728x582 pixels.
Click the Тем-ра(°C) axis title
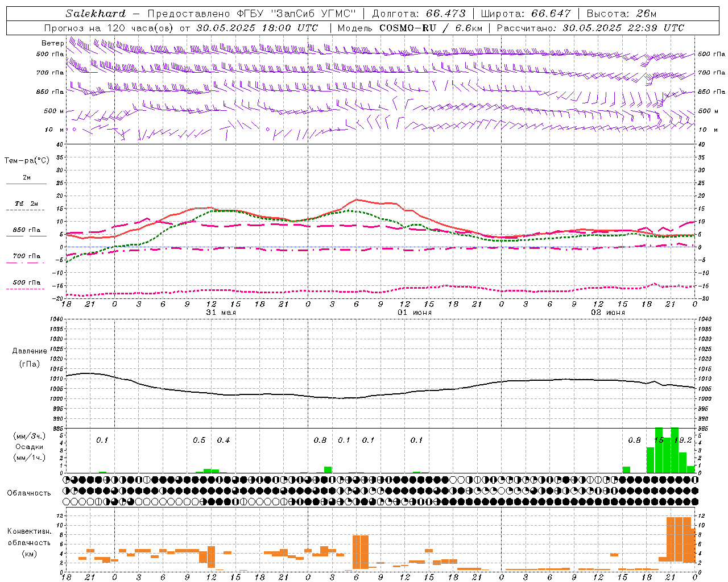27,160
